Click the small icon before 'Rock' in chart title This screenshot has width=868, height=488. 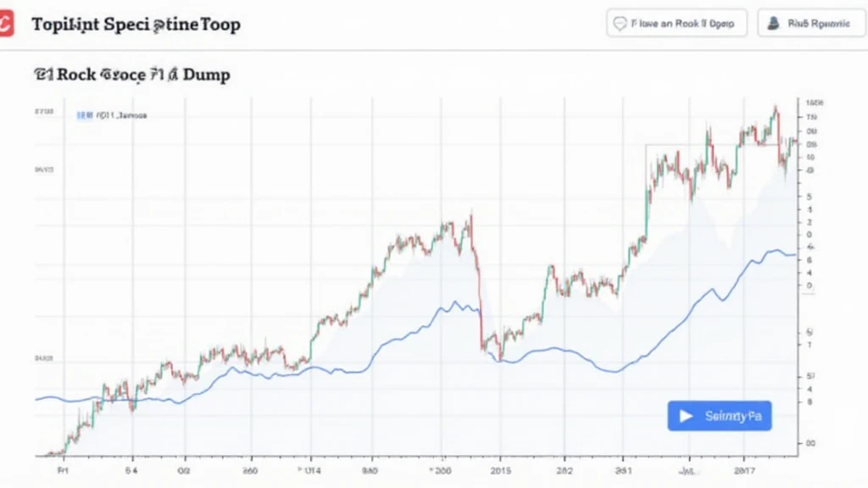tap(43, 75)
